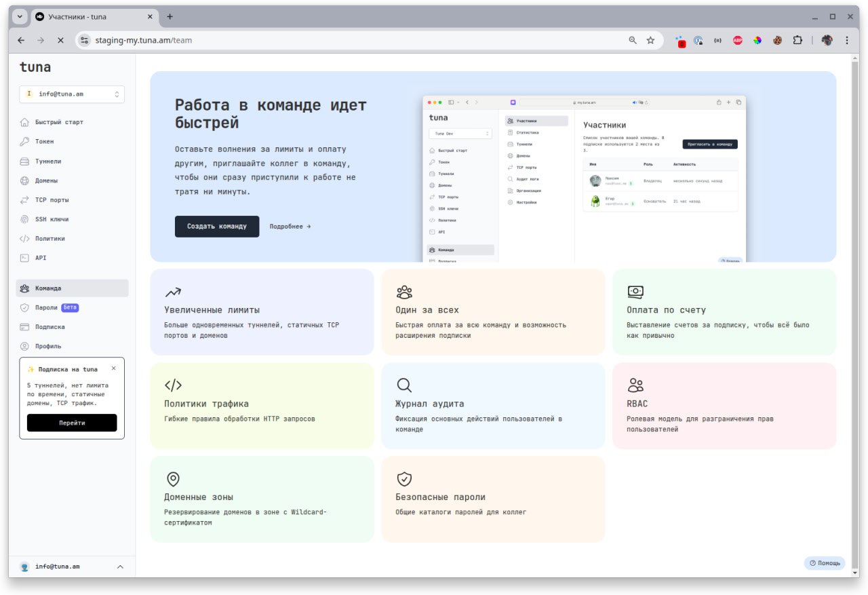Image resolution: width=868 pixels, height=595 pixels.
Task: Click Создать команду button
Action: pos(217,227)
